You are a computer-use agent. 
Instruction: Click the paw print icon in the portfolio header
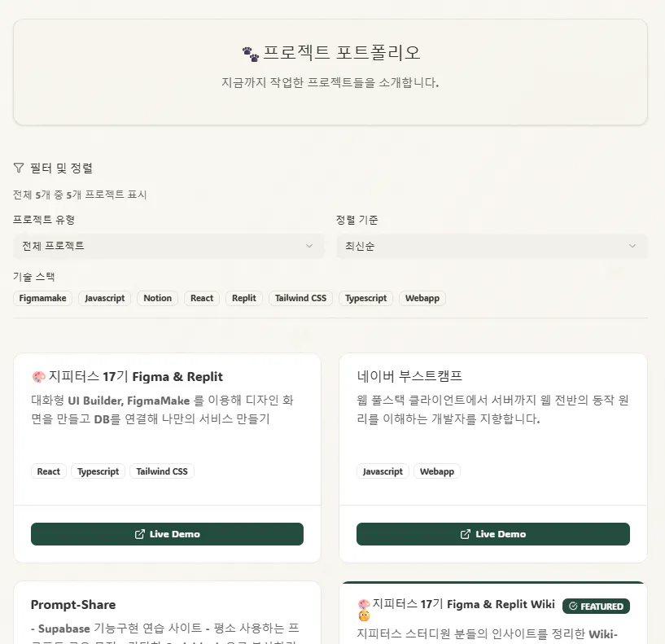pos(251,51)
